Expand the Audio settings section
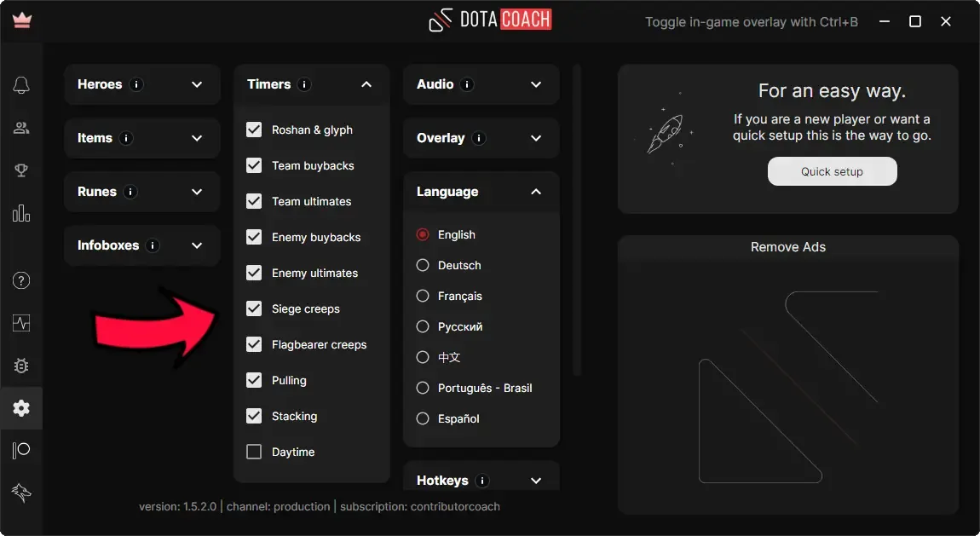The height and width of the screenshot is (536, 980). [535, 84]
